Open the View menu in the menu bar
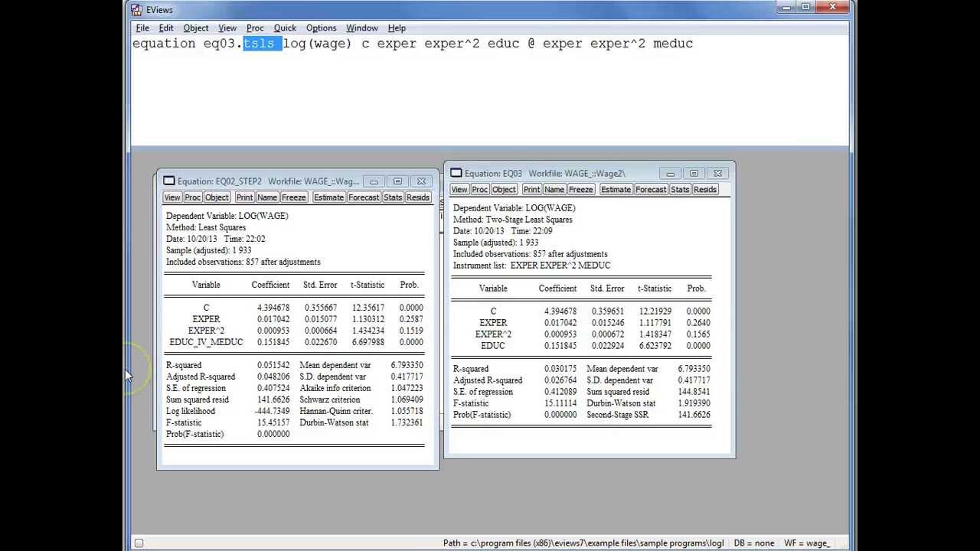 [x=227, y=28]
